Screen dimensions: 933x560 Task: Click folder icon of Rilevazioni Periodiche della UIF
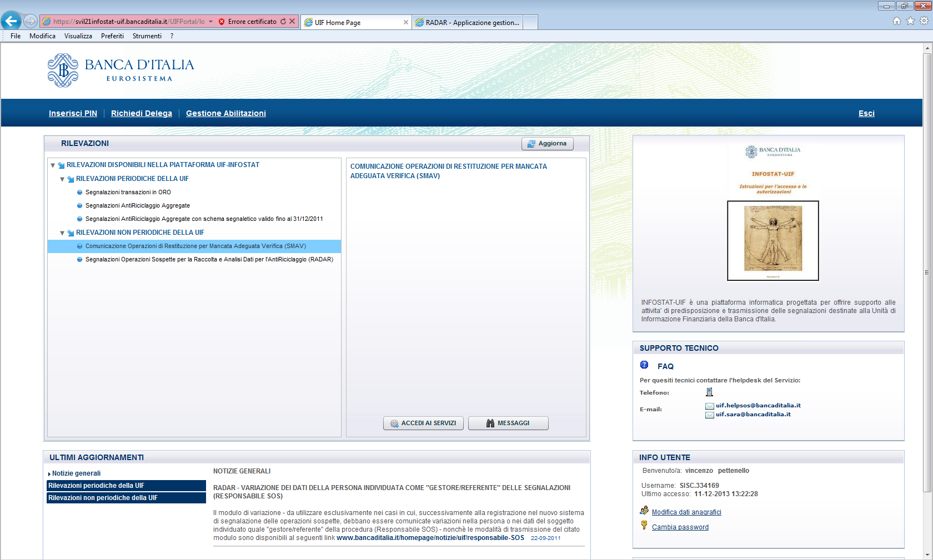click(71, 179)
